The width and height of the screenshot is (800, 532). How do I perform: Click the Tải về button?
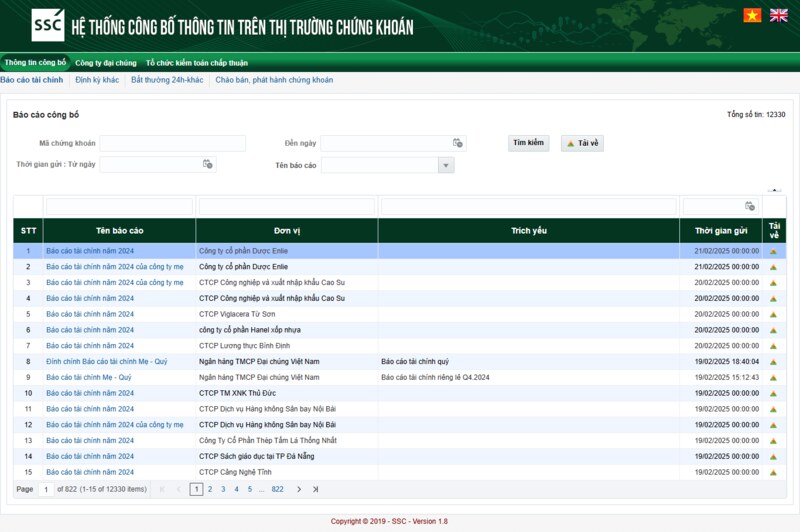click(583, 143)
